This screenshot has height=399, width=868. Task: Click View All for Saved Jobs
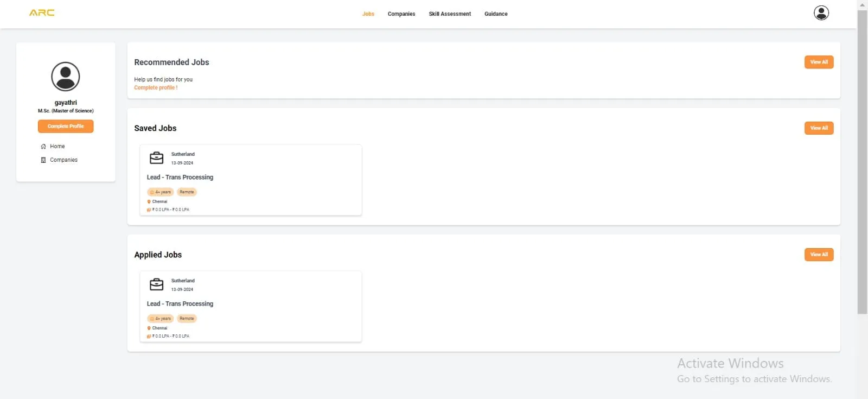click(x=819, y=128)
